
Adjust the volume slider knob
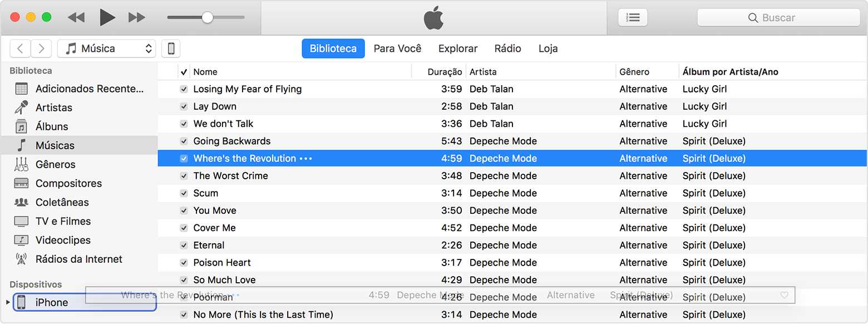(x=207, y=17)
